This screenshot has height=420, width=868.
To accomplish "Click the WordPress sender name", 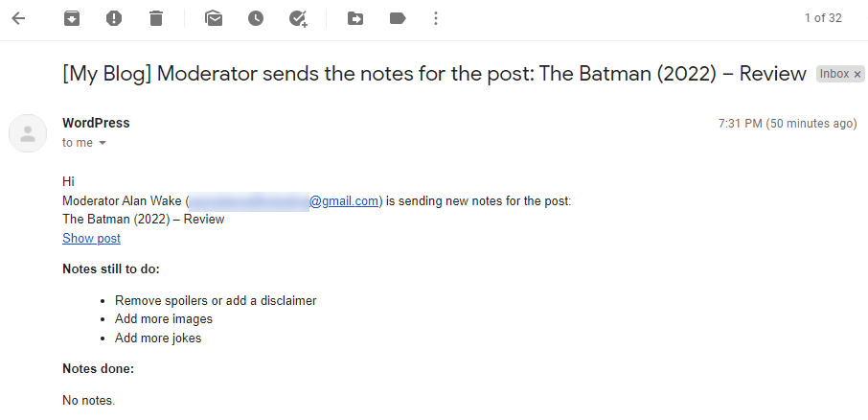I will (96, 123).
